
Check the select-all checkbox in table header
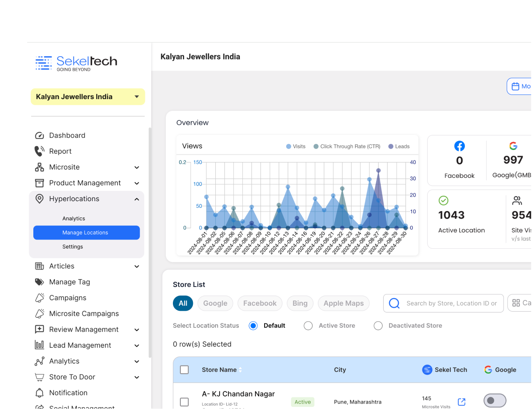(184, 370)
